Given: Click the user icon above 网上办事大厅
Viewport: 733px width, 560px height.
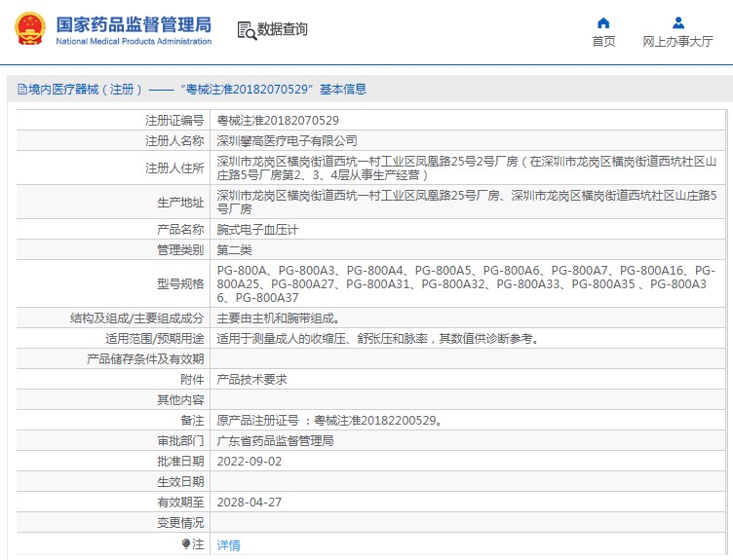Looking at the screenshot, I should [x=677, y=22].
